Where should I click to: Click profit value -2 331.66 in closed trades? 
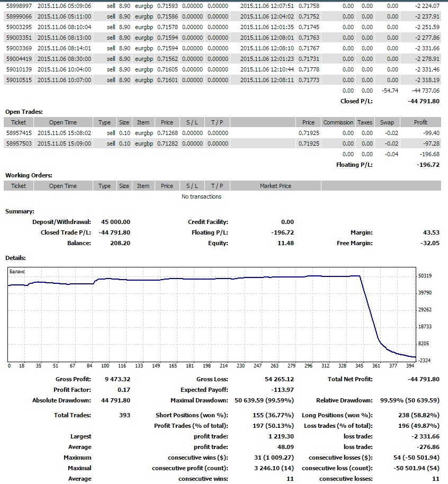coord(427,48)
